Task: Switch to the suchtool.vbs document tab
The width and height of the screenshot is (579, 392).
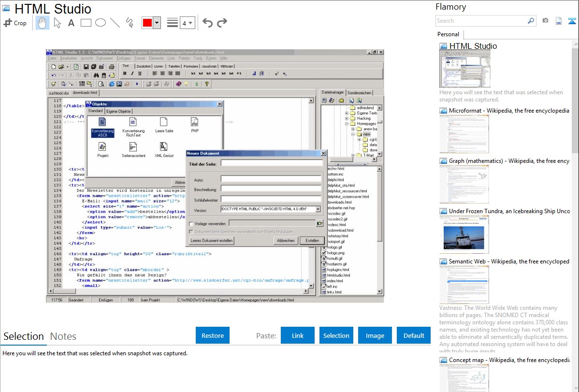Action: point(58,93)
